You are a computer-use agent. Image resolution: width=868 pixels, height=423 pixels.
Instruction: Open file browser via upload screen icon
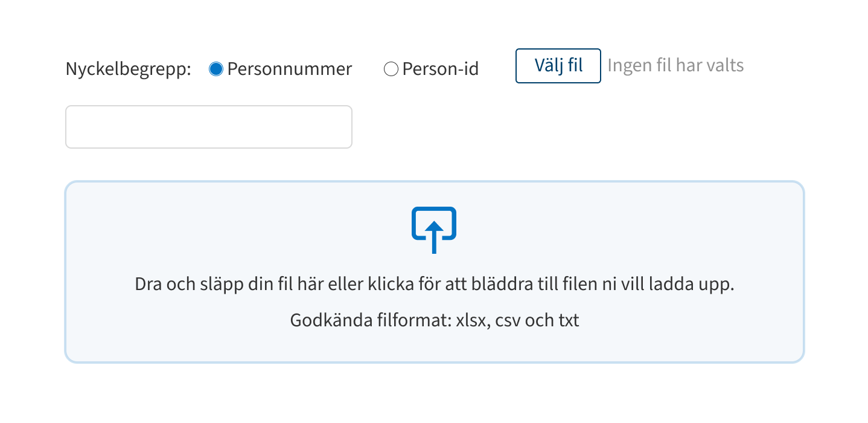(x=434, y=230)
